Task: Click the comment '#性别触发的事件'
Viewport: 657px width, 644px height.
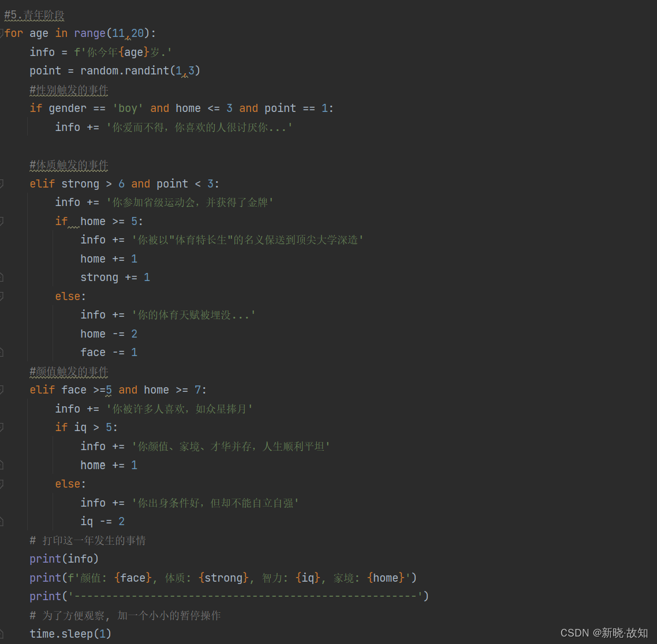Action: click(x=69, y=90)
